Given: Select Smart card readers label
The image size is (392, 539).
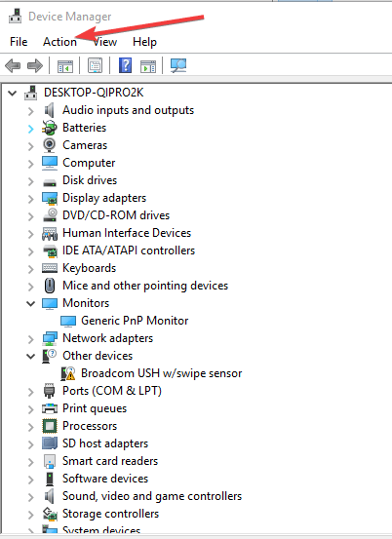Looking at the screenshot, I should coord(110,461).
